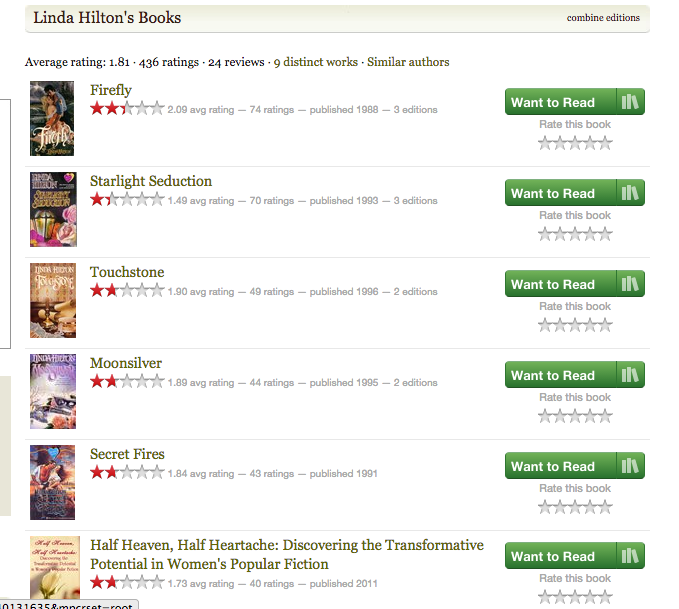Open the combine editions link
The image size is (679, 609).
603,18
